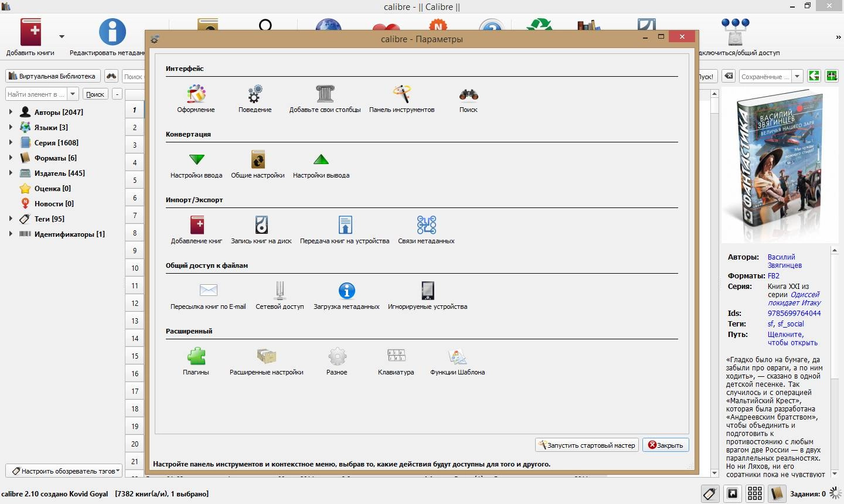
Task: Open Разное settings
Action: pyautogui.click(x=337, y=362)
